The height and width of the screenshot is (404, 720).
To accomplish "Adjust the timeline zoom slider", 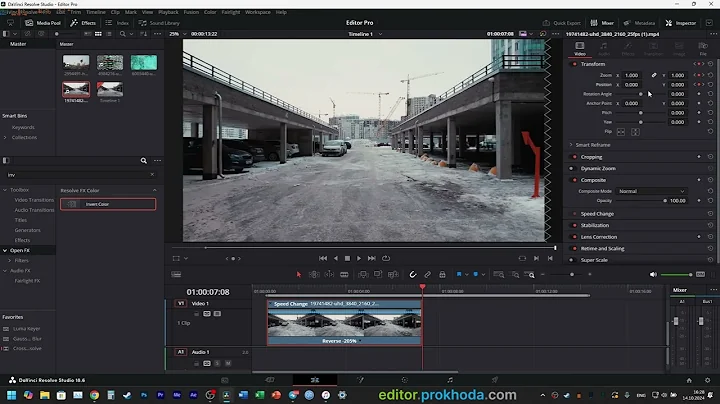I will [x=572, y=275].
